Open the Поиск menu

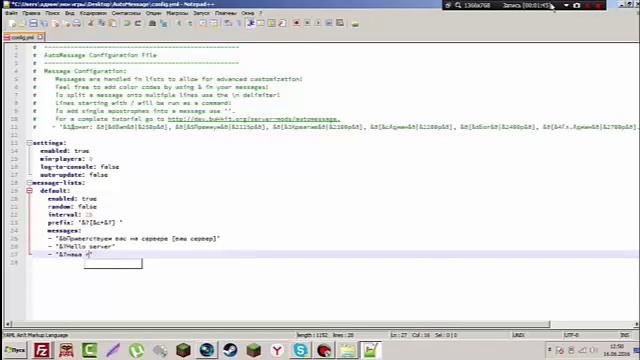[x=52, y=13]
